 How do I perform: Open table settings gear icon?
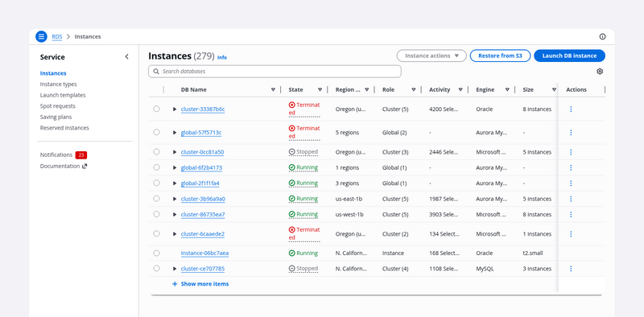(x=600, y=72)
